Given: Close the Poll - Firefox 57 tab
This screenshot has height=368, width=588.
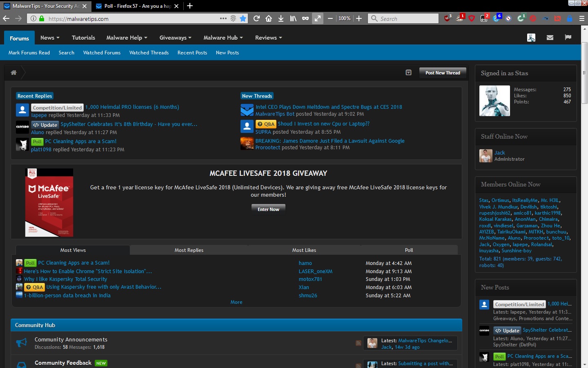Looking at the screenshot, I should [x=176, y=6].
